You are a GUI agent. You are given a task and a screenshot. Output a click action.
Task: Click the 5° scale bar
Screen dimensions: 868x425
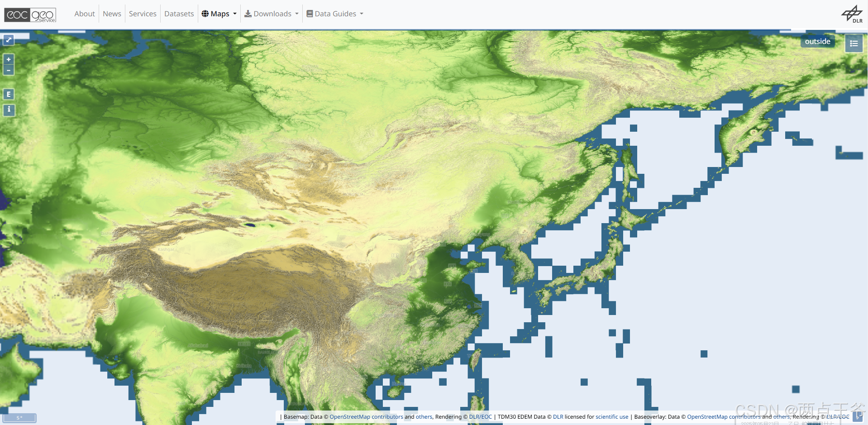[x=19, y=418]
